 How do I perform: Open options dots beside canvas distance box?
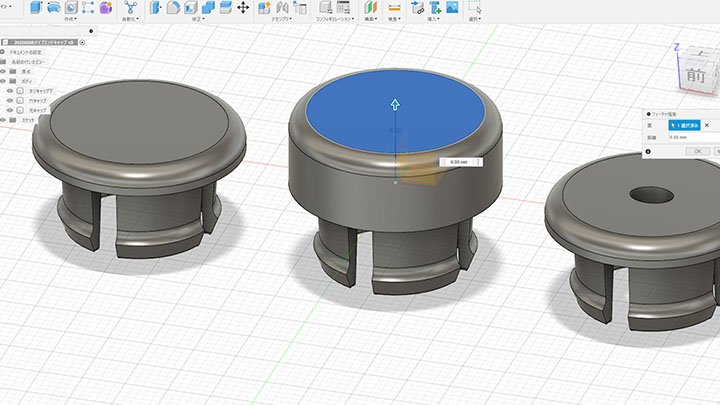(x=478, y=162)
